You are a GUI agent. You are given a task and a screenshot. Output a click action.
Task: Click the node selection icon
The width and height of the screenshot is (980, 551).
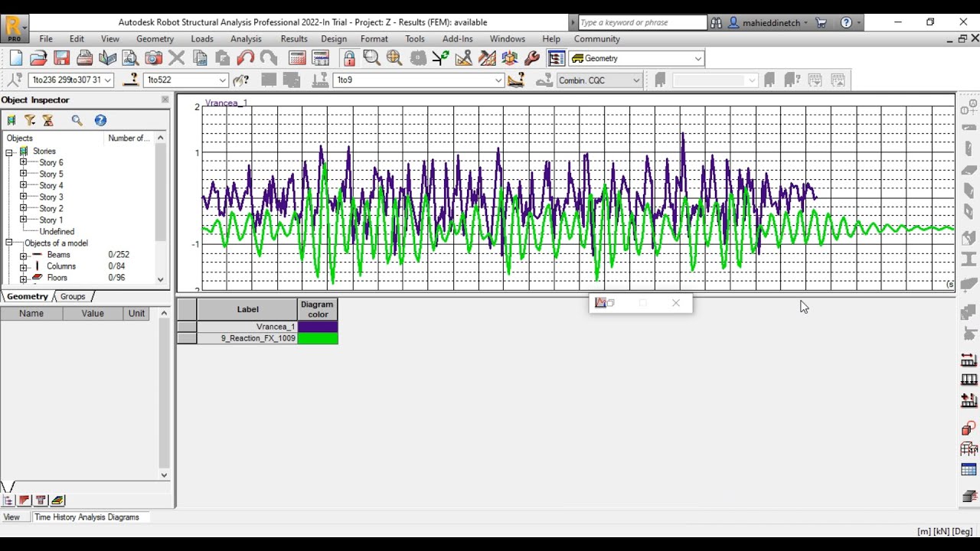pos(15,80)
